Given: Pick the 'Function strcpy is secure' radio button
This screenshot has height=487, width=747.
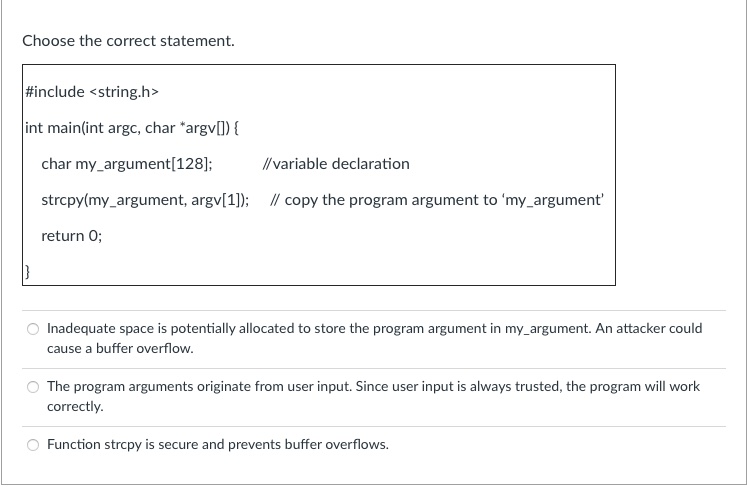Looking at the screenshot, I should [33, 445].
